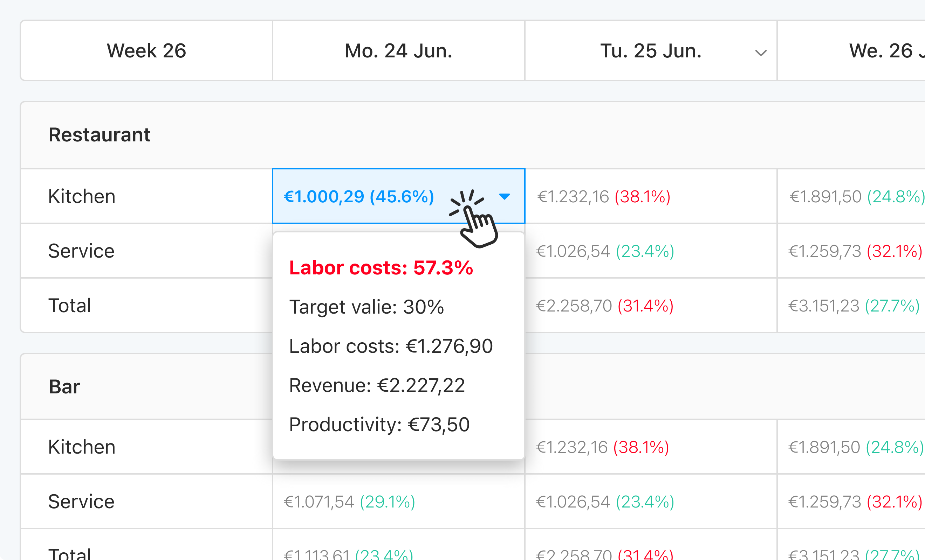This screenshot has height=560, width=925.
Task: Select the Revenue: €2.227,22 line in popup
Action: (x=377, y=385)
